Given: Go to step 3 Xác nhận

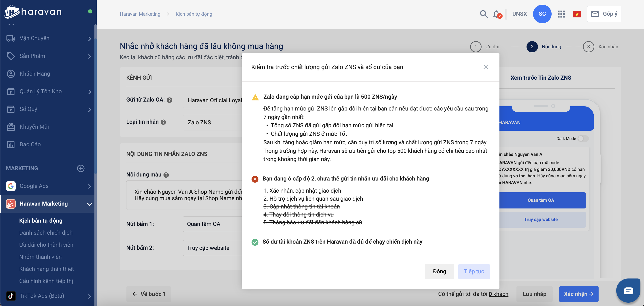Looking at the screenshot, I should point(600,47).
